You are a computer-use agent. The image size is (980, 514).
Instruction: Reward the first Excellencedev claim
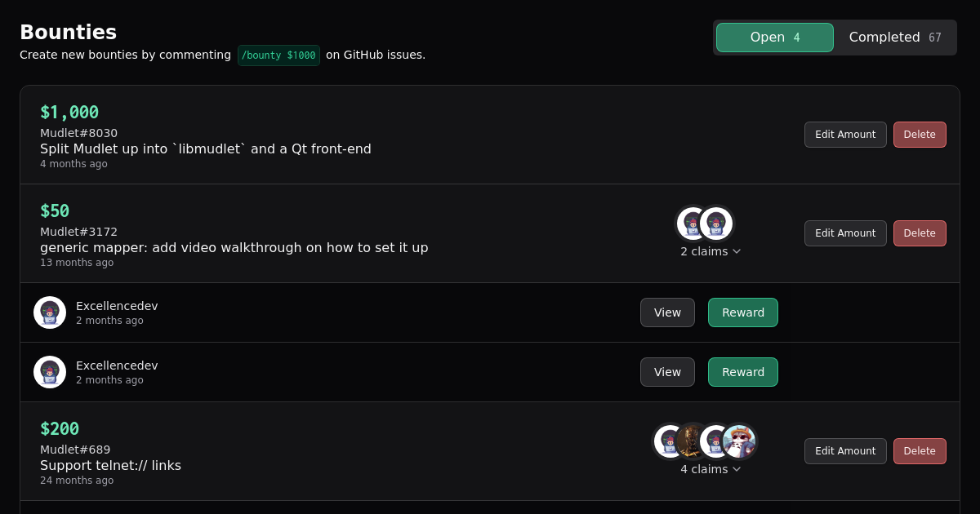click(x=742, y=312)
